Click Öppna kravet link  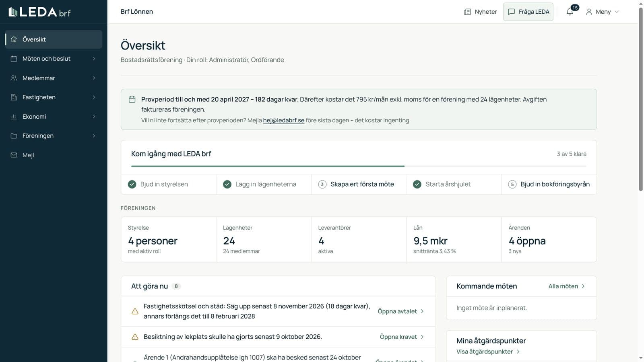[x=402, y=337]
